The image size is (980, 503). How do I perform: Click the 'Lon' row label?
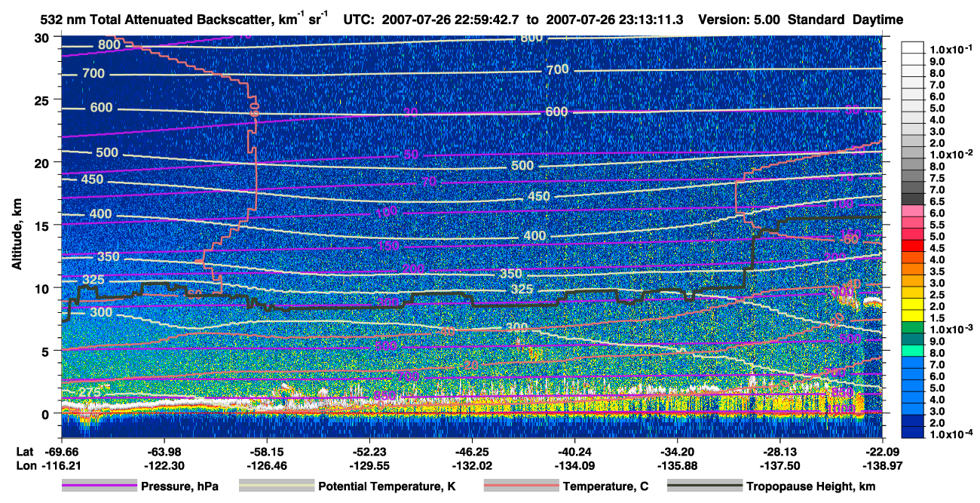pos(25,466)
